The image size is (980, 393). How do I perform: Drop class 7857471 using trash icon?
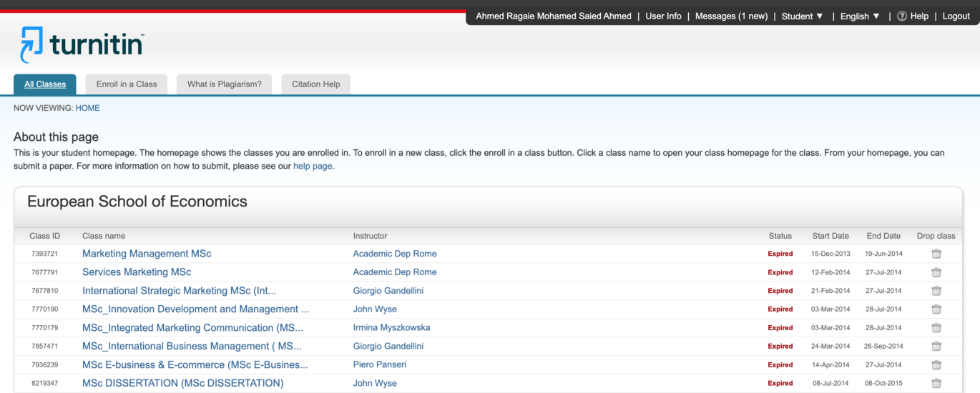tap(936, 346)
